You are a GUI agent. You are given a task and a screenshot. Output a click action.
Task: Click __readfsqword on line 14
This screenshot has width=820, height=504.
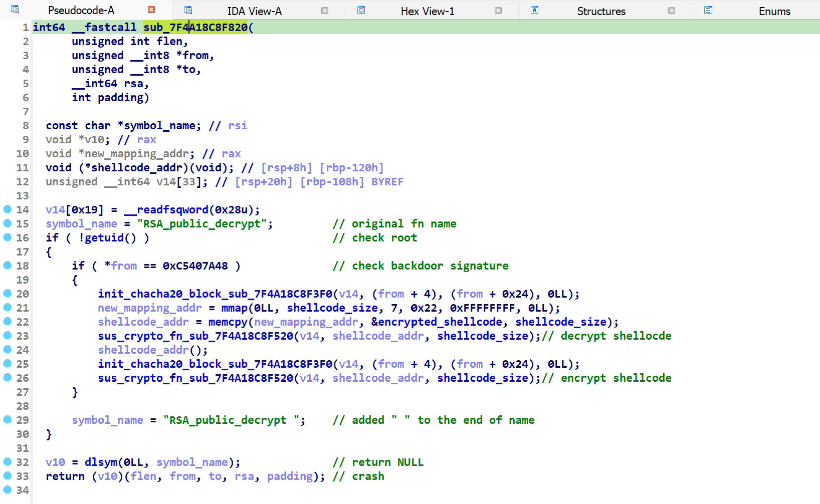166,209
